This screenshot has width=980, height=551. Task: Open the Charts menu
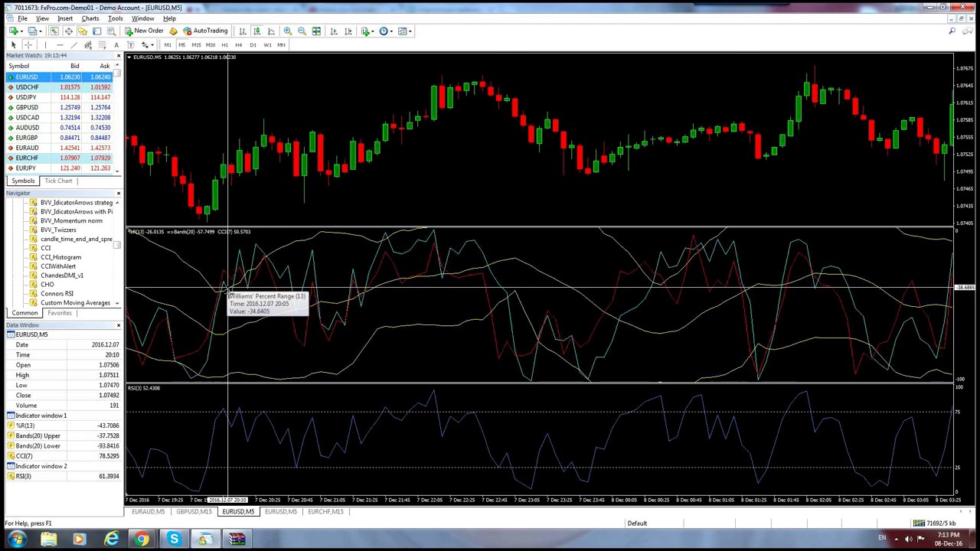pyautogui.click(x=90, y=18)
